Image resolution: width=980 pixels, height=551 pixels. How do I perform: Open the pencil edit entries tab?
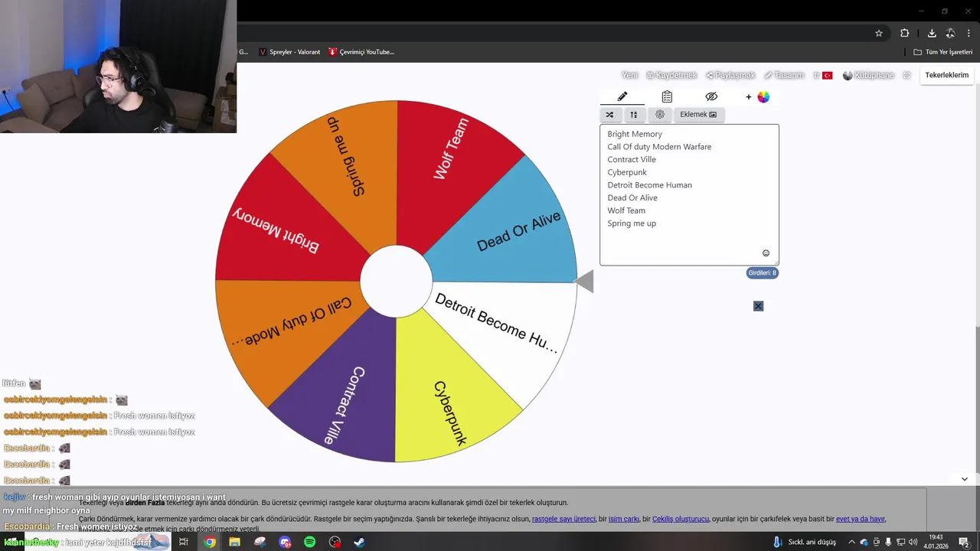(x=622, y=96)
